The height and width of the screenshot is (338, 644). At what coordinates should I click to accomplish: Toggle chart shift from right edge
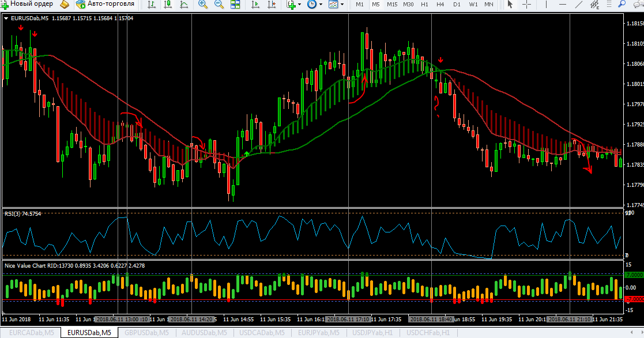click(x=272, y=4)
